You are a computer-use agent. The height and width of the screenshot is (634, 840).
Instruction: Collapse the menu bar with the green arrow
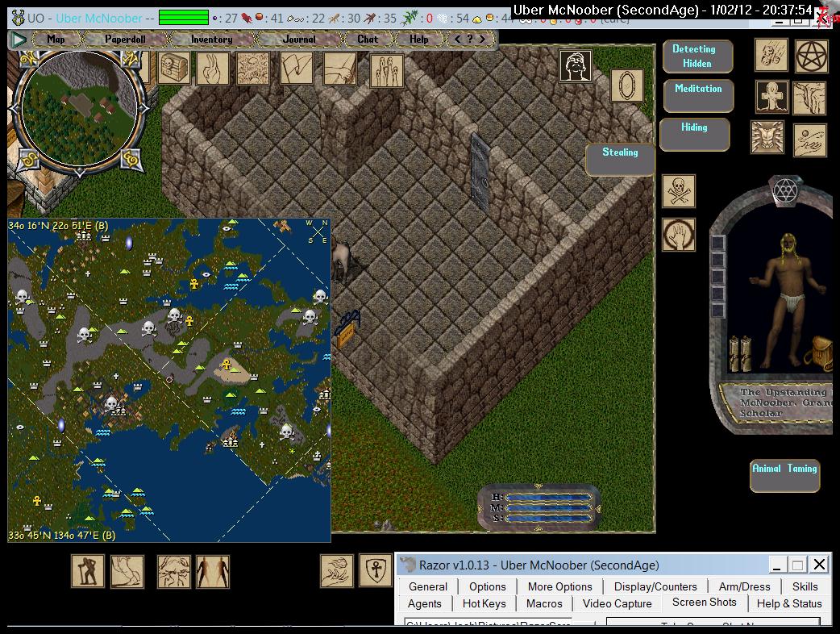pyautogui.click(x=18, y=39)
